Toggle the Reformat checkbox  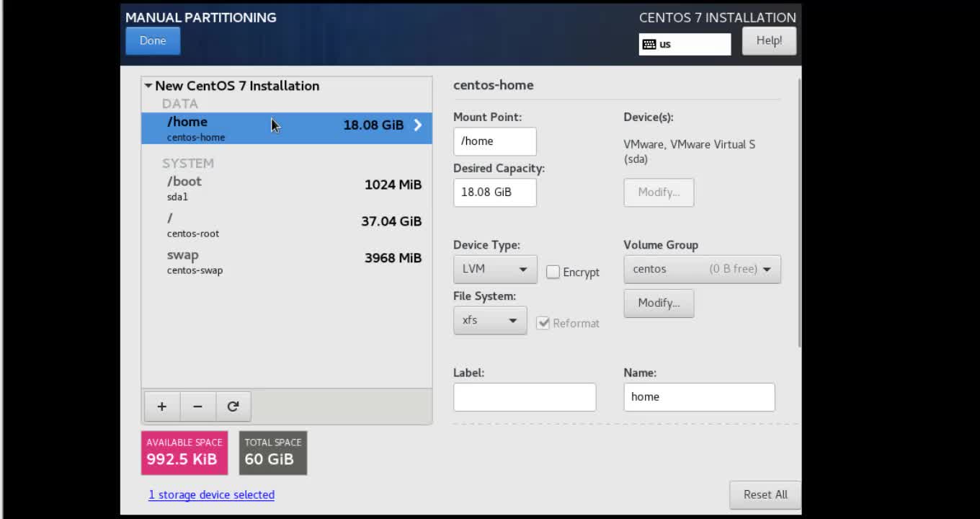pos(543,323)
